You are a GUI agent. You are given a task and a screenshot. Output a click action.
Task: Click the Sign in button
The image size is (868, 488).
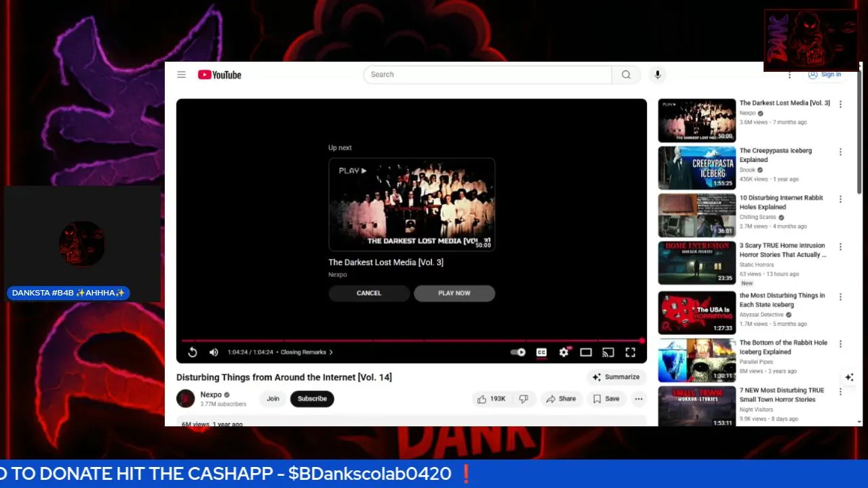(x=824, y=75)
